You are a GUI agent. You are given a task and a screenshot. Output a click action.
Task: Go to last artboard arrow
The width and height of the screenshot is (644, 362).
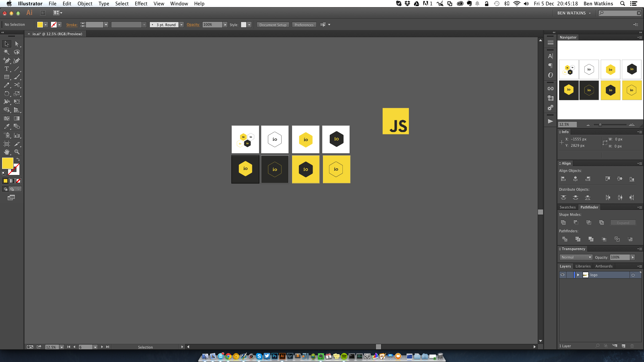coord(108,347)
